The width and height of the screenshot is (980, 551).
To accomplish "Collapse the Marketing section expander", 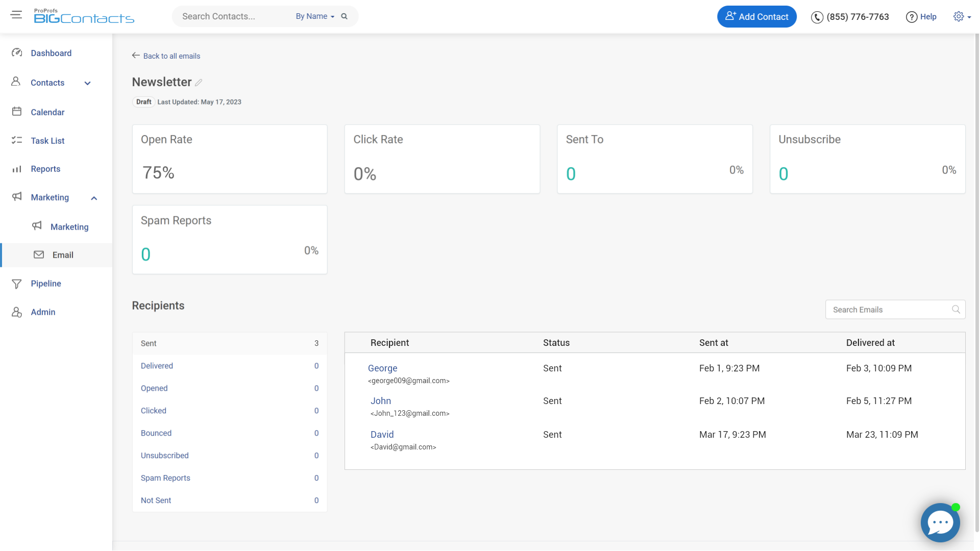I will [x=94, y=198].
